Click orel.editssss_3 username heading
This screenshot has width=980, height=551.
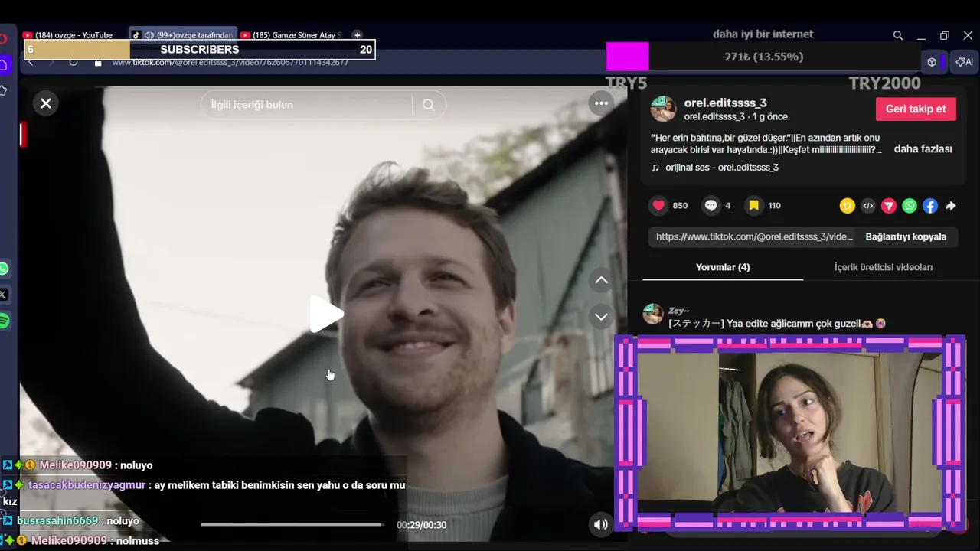coord(725,103)
